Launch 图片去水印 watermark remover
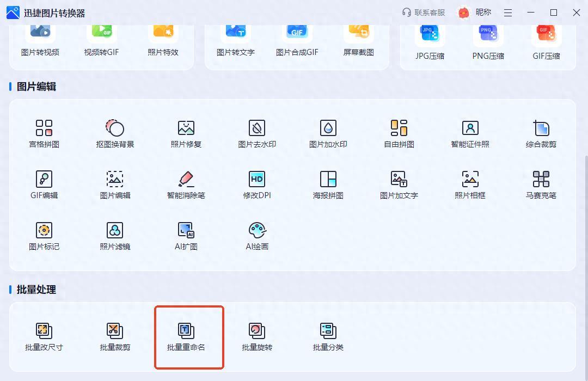This screenshot has height=381, width=588. pos(257,133)
